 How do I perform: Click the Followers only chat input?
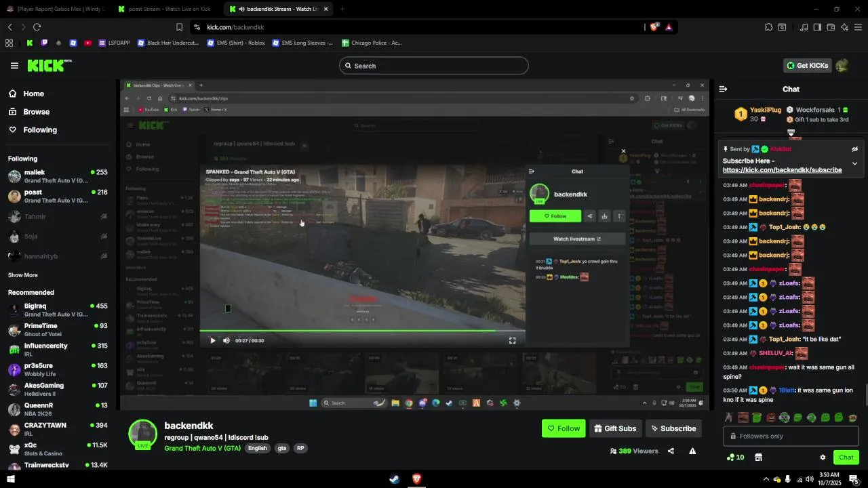point(791,436)
